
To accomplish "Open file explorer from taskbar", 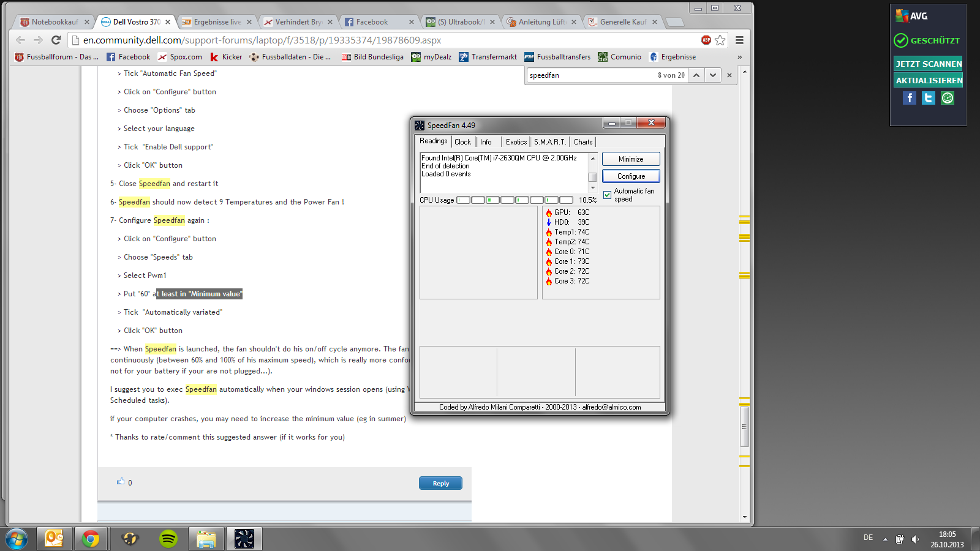I will click(206, 539).
